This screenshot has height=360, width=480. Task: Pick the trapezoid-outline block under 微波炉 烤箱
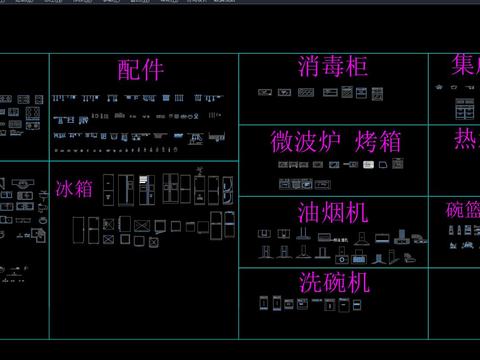[x=383, y=165]
